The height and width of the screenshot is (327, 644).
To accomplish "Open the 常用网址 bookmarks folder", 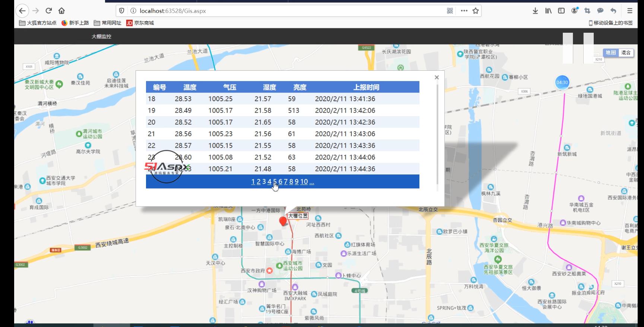I will point(108,23).
